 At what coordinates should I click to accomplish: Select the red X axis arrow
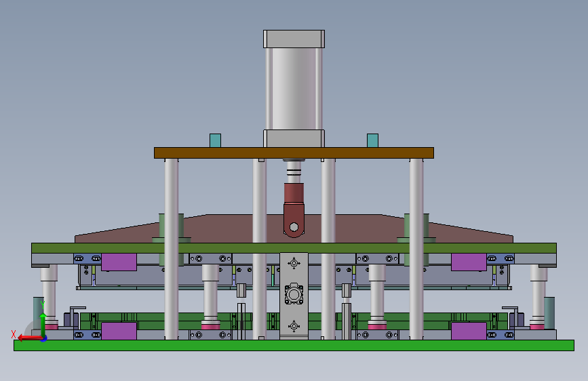tap(29, 338)
